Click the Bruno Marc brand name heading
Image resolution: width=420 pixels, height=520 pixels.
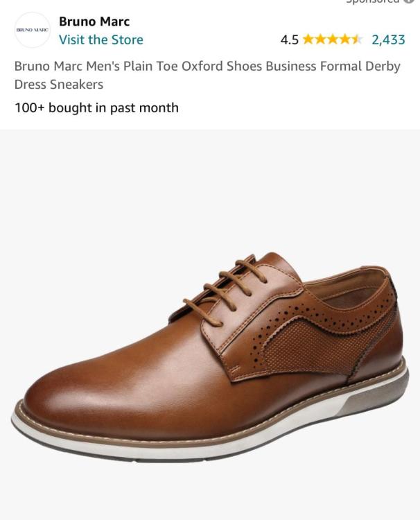pos(94,21)
